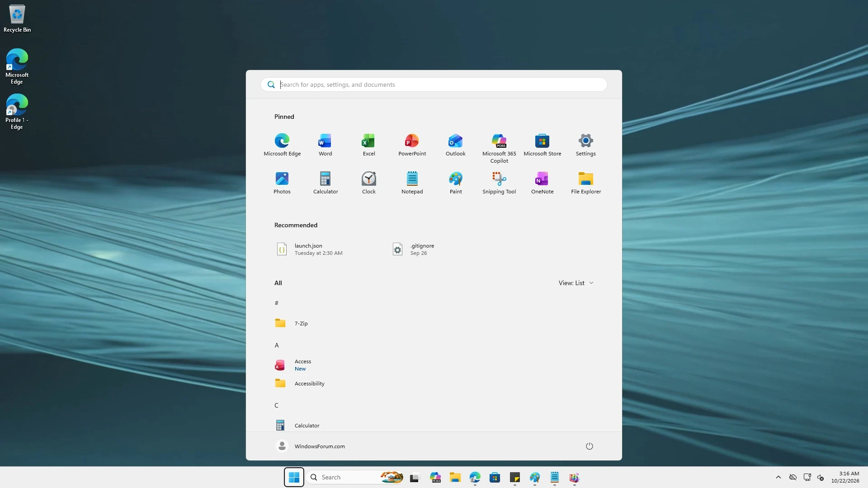Click the # section header
Screen dimensions: 868x488
coord(277,303)
